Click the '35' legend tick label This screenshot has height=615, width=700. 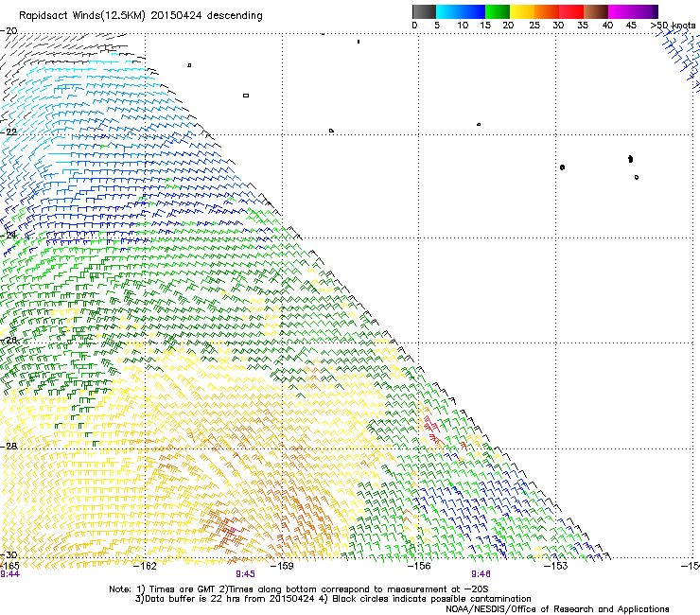(x=583, y=26)
